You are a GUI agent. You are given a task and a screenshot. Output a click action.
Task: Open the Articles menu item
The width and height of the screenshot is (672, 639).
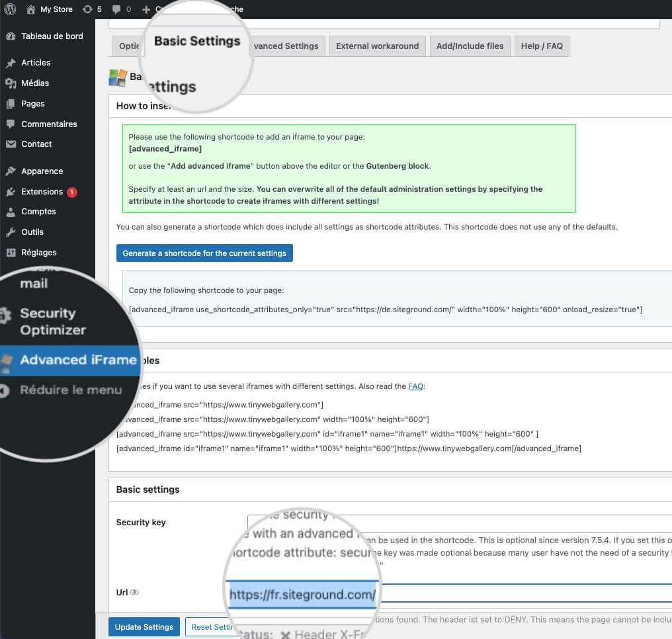[x=36, y=63]
